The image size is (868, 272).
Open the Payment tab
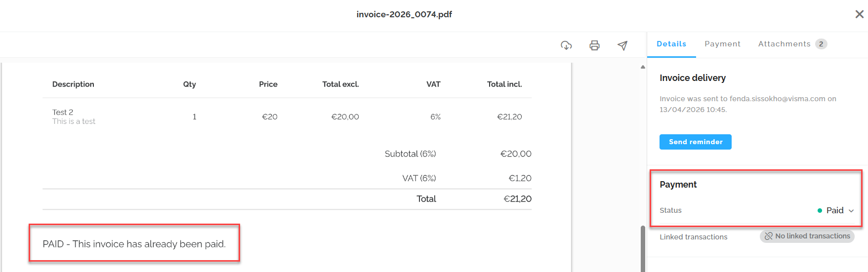click(722, 44)
